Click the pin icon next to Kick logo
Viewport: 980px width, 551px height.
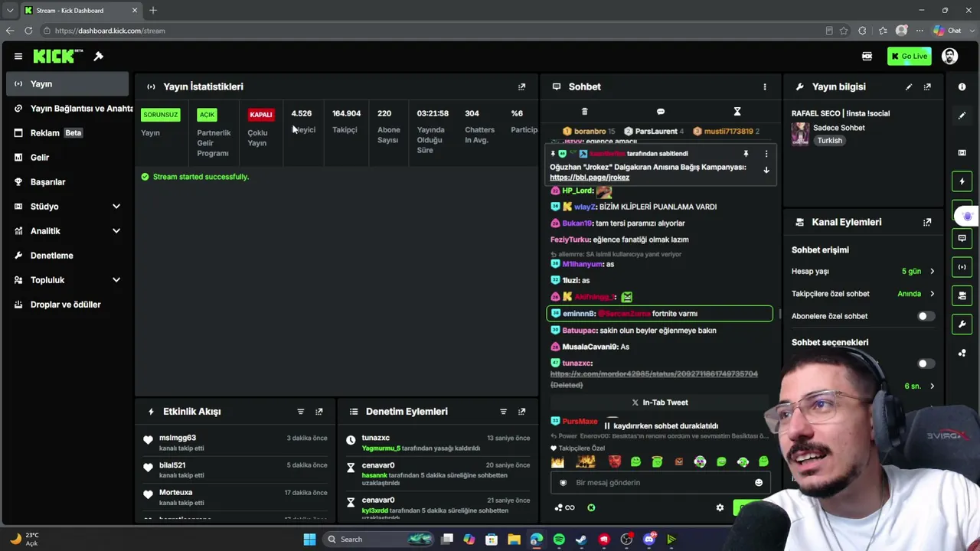click(99, 56)
